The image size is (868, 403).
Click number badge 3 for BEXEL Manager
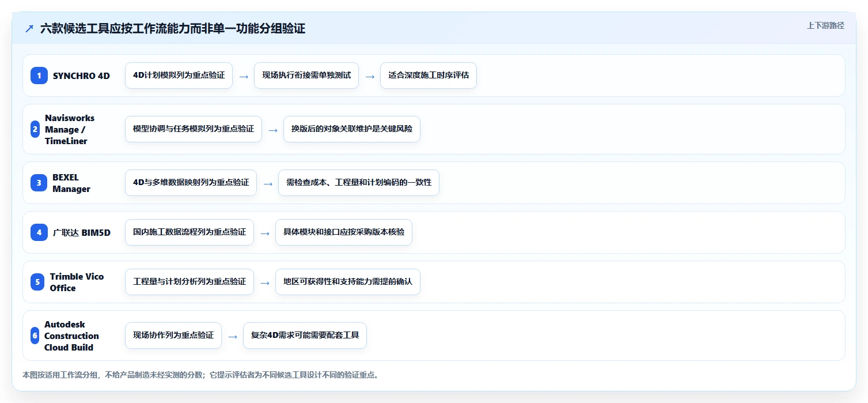click(39, 183)
